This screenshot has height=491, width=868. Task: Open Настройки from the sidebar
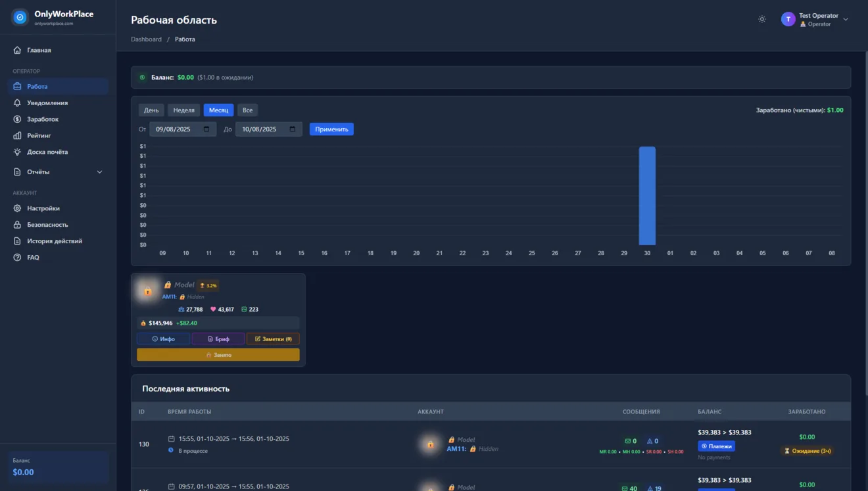click(x=59, y=208)
